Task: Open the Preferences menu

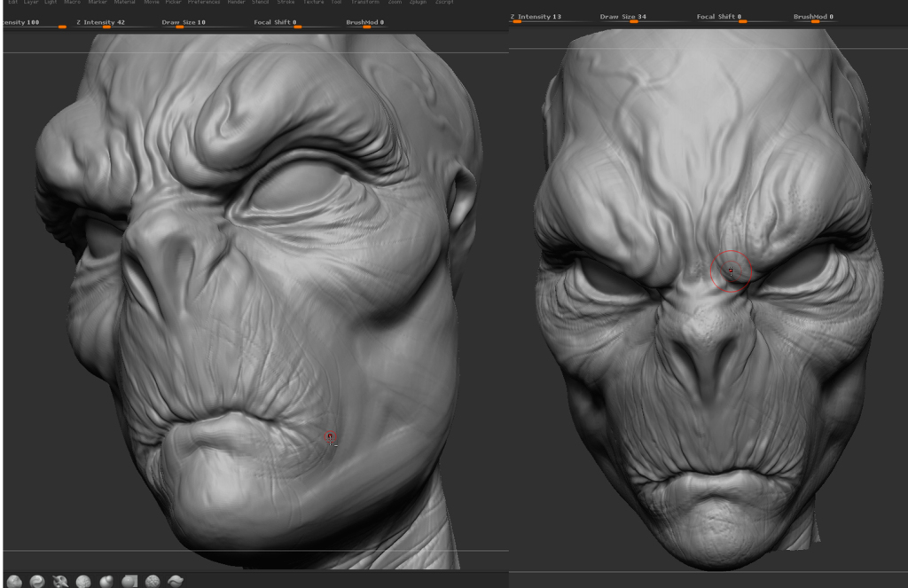Action: point(204,3)
